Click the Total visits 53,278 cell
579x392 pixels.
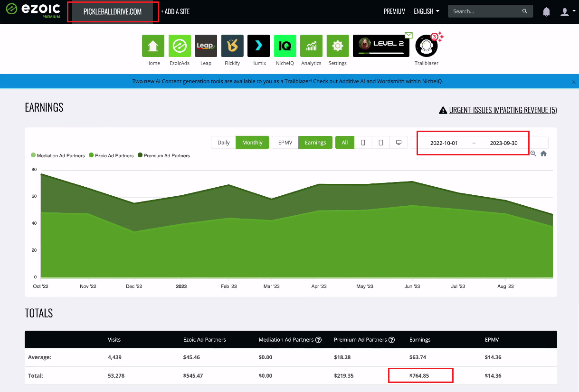point(116,375)
